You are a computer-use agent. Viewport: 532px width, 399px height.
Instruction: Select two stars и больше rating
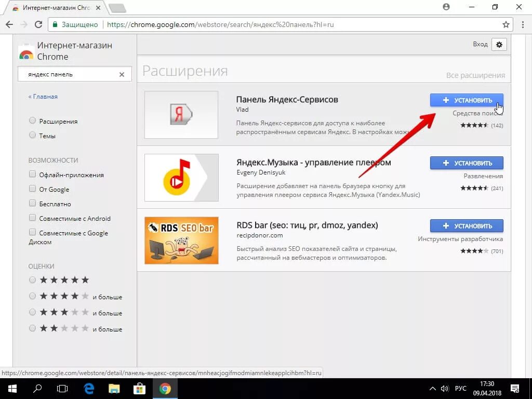(x=32, y=328)
